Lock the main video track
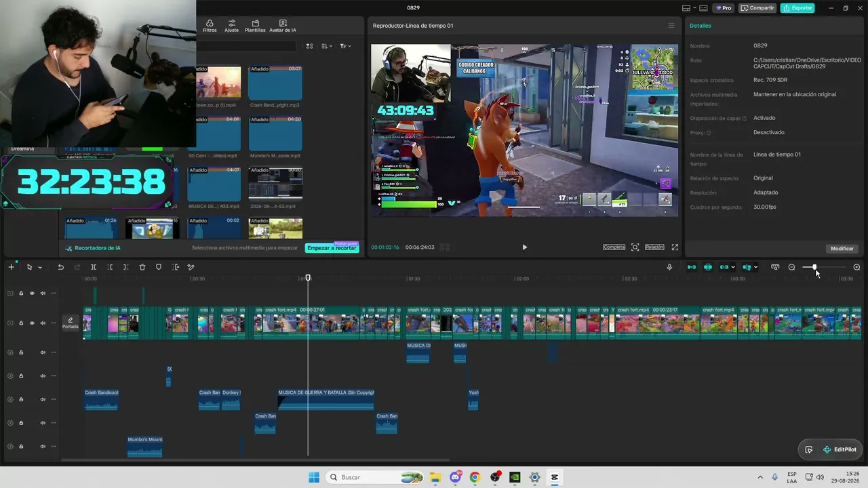868x488 pixels. tap(21, 323)
